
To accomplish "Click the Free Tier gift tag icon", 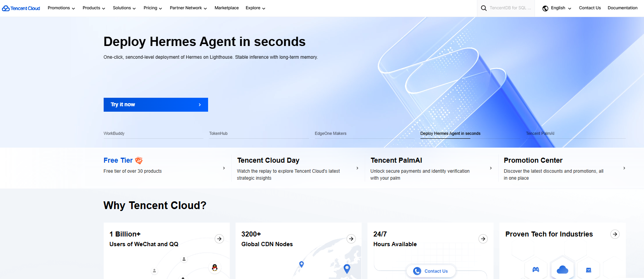I will [139, 160].
